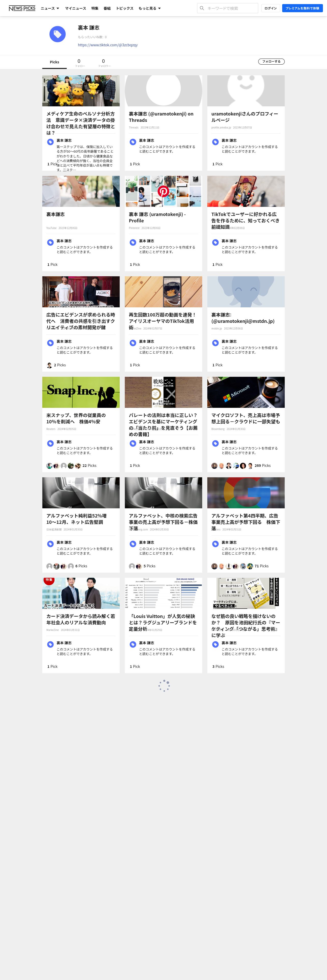Open article 「Louis Vuitton」が人気の秘訣とは
This screenshot has width=327, height=980.
pyautogui.click(x=163, y=622)
